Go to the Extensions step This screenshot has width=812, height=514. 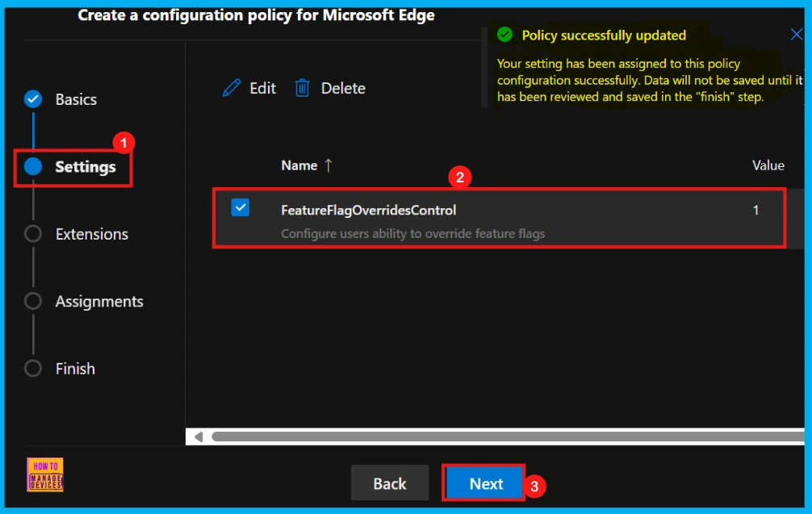pos(92,234)
